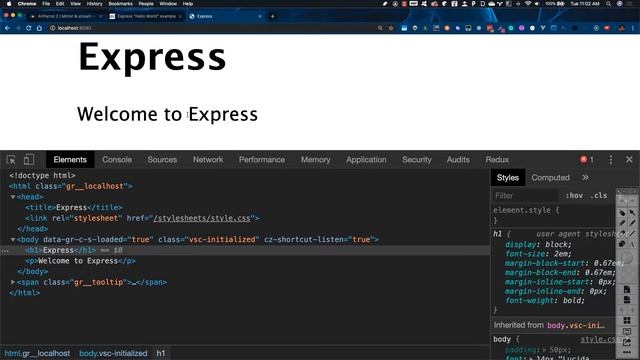Close the DevTools panel
640x360 pixels.
(629, 160)
